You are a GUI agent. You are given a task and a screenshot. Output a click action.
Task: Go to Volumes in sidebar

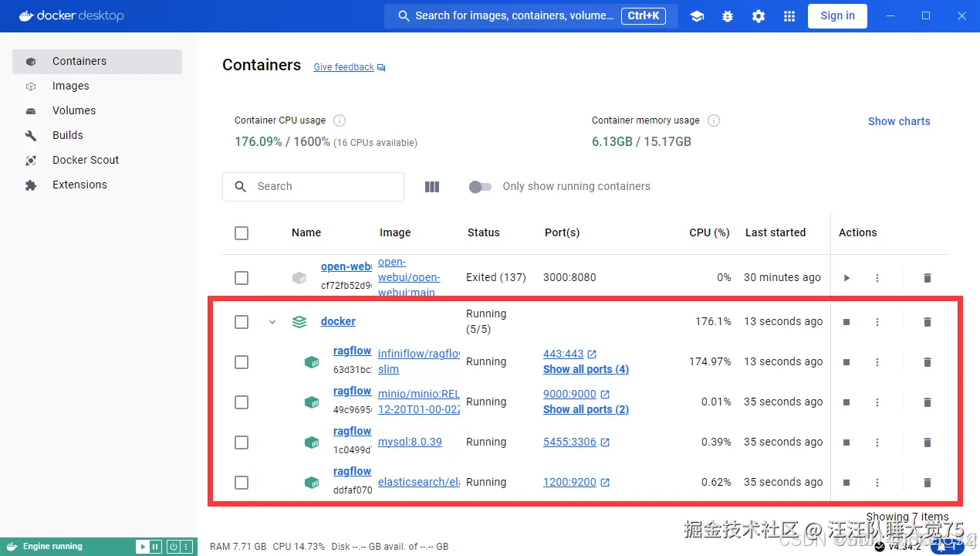97,111
